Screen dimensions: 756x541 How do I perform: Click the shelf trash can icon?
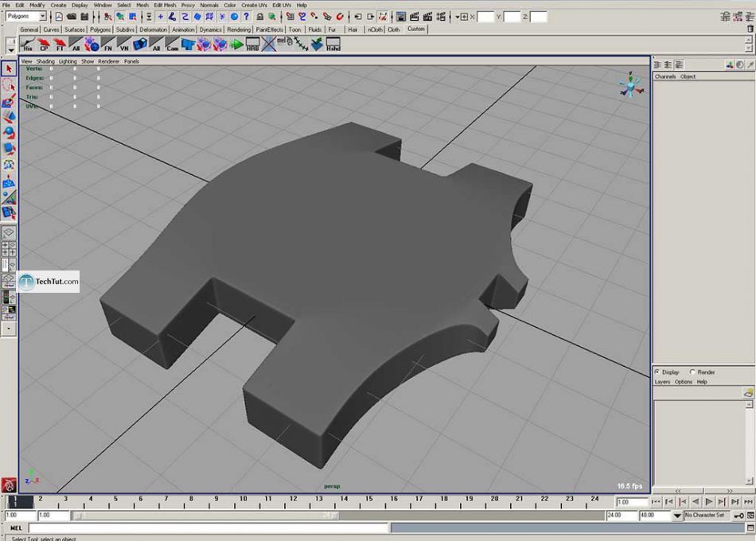pos(750,29)
